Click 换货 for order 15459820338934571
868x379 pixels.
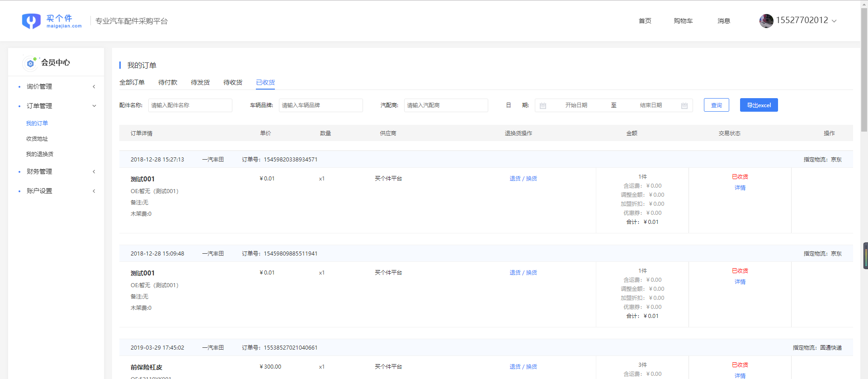pyautogui.click(x=532, y=179)
